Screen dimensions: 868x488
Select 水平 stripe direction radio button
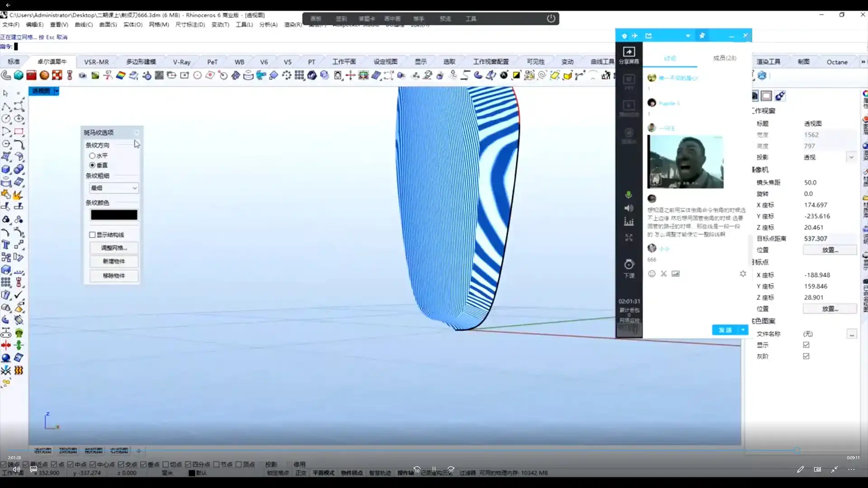pos(92,155)
